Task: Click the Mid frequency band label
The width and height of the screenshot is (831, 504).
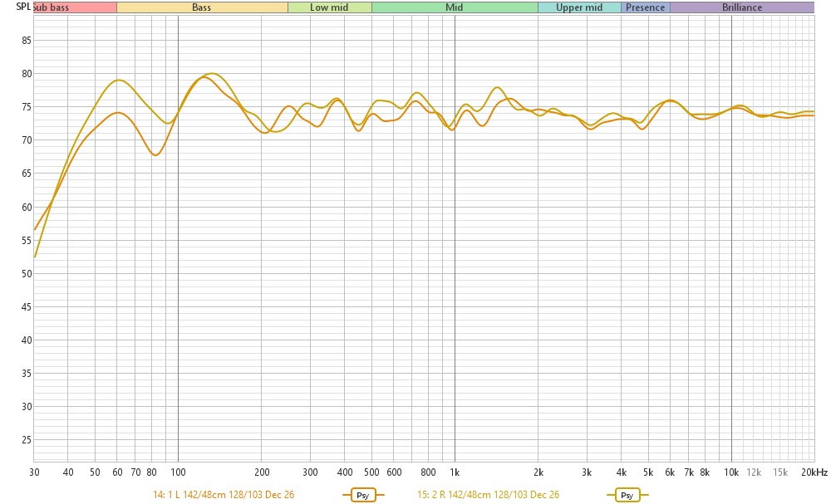Action: click(x=454, y=7)
